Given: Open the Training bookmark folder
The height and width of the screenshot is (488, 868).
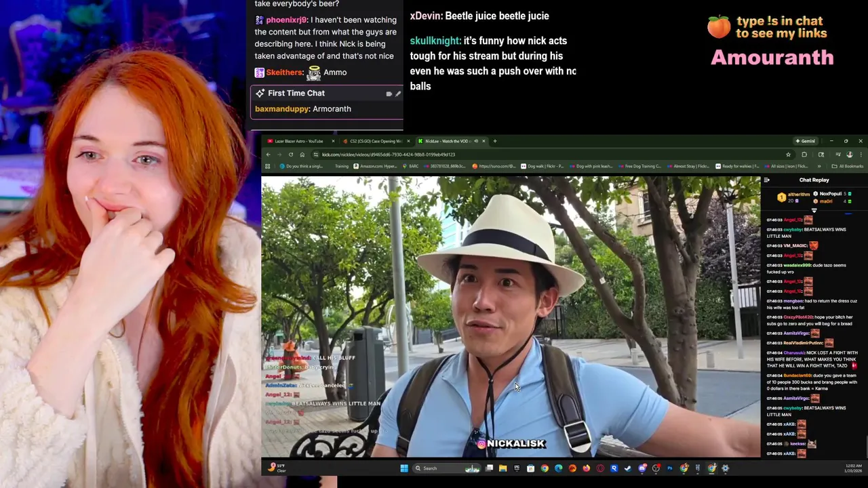Looking at the screenshot, I should pos(342,166).
